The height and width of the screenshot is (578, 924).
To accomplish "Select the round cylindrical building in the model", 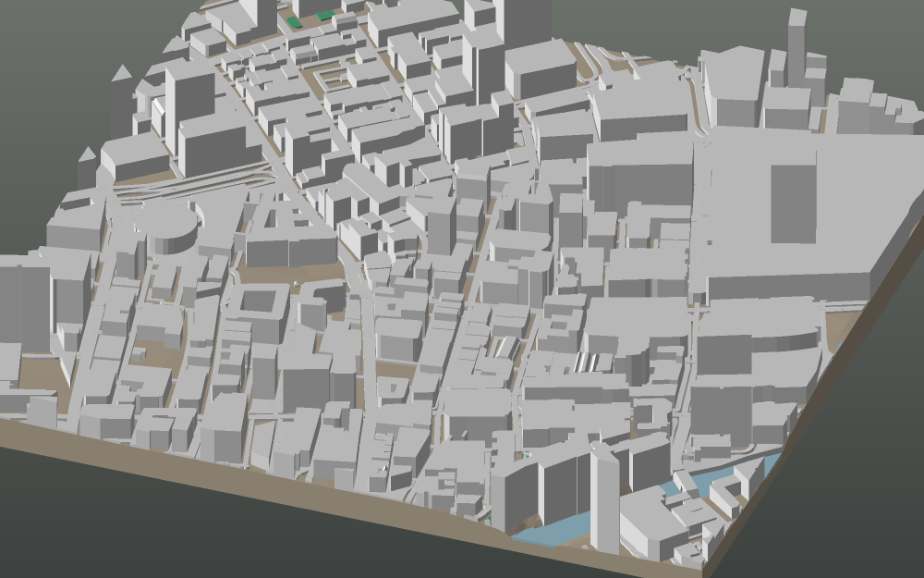I will (168, 228).
